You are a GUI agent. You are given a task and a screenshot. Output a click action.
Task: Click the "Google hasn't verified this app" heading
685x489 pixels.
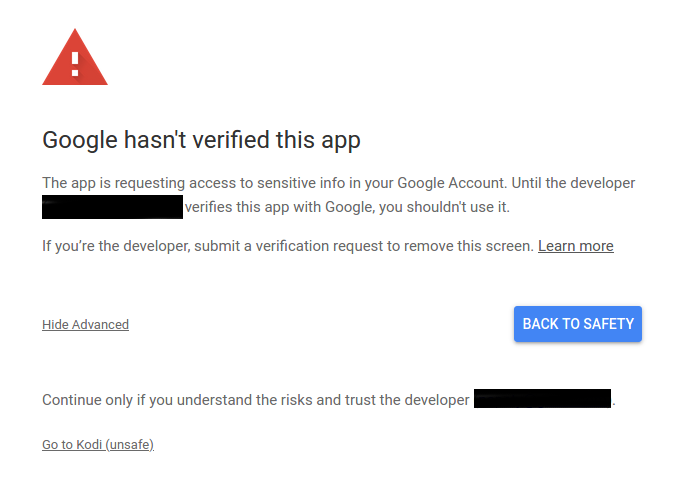click(x=201, y=140)
